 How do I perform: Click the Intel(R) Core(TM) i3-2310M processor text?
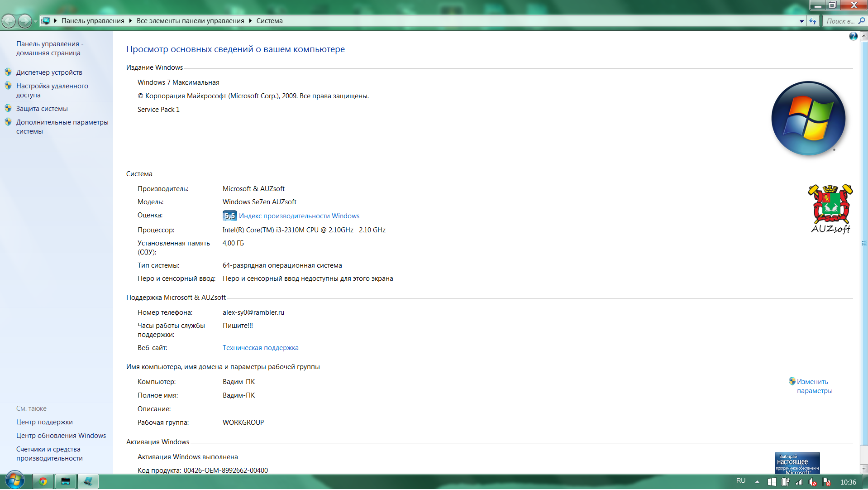(304, 230)
